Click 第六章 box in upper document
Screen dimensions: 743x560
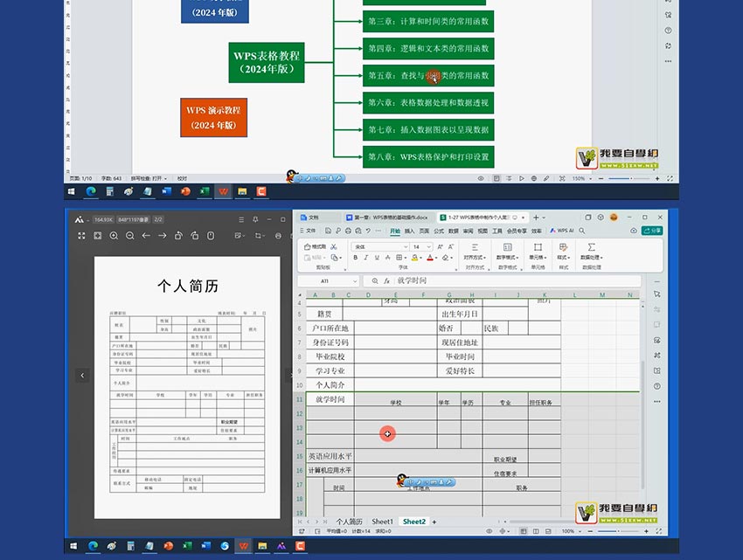tap(428, 103)
